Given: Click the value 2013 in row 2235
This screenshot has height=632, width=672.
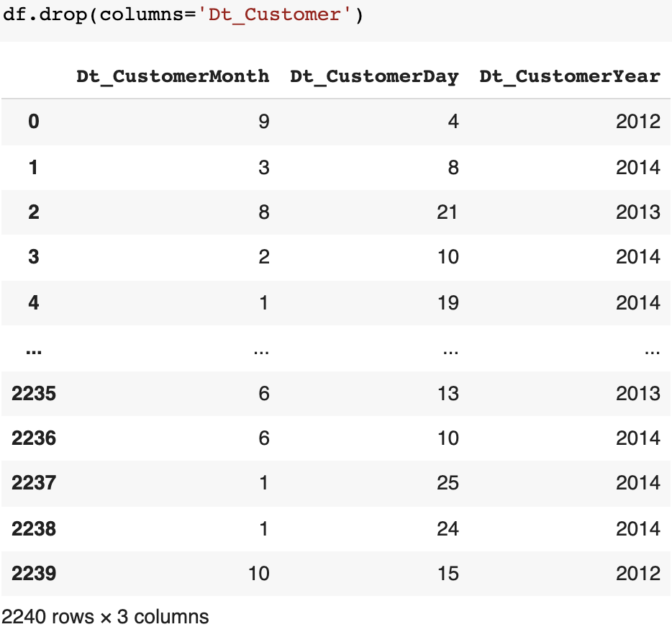Looking at the screenshot, I should pos(638,394).
